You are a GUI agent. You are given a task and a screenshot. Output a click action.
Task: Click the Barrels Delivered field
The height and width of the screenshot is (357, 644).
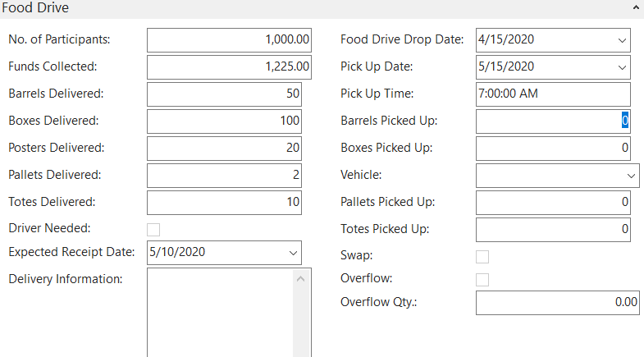225,94
